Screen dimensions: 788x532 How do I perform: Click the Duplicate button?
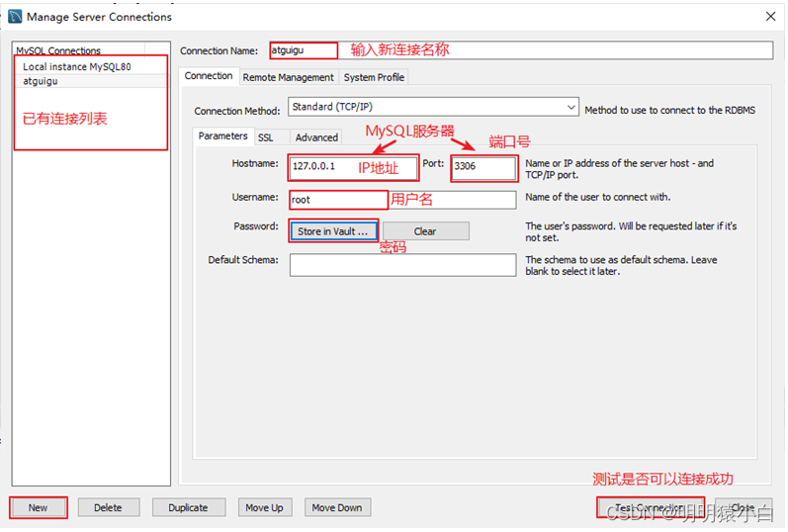pyautogui.click(x=189, y=508)
